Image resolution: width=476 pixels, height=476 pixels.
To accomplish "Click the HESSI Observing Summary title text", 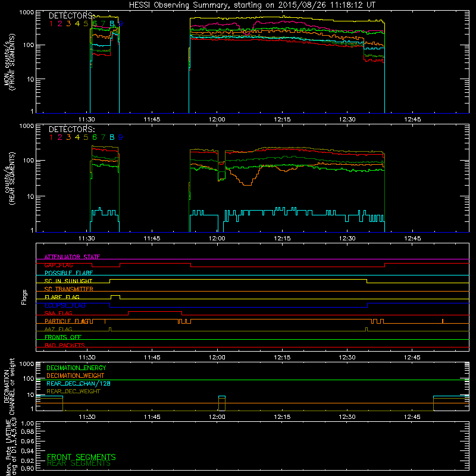I will coord(252,5).
